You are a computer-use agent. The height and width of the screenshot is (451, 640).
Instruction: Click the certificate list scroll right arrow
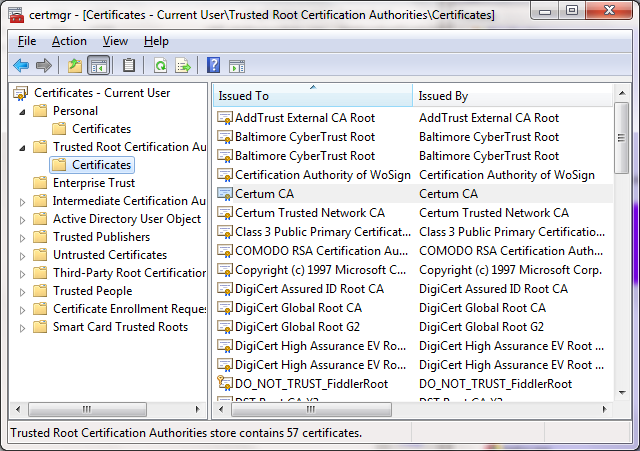tap(605, 409)
